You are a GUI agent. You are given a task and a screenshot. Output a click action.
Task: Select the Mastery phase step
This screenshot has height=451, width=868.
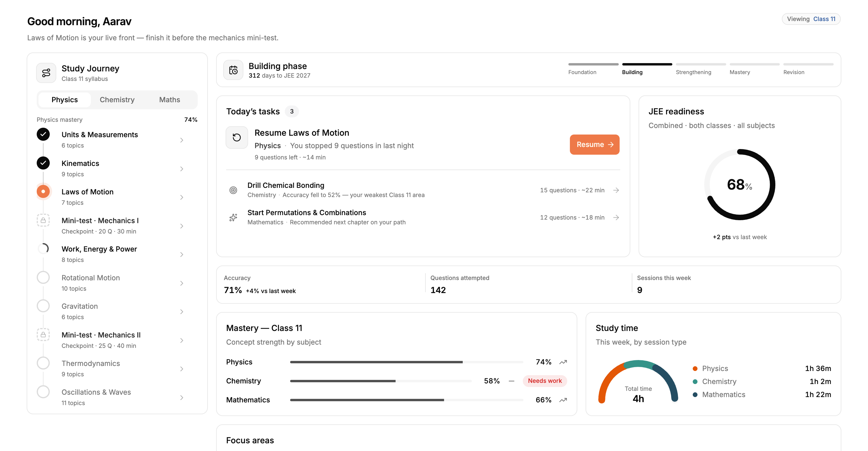(754, 69)
